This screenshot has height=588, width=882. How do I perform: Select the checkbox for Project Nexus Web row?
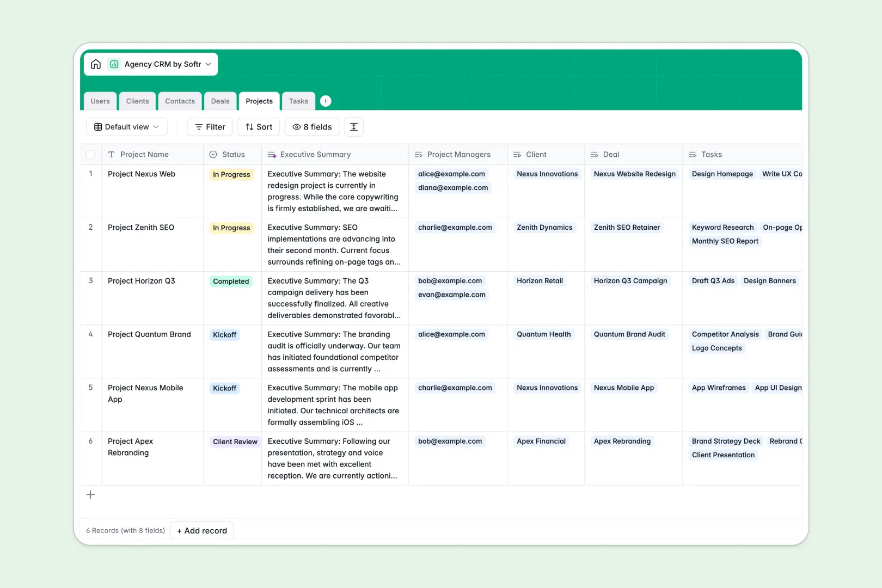(x=90, y=174)
